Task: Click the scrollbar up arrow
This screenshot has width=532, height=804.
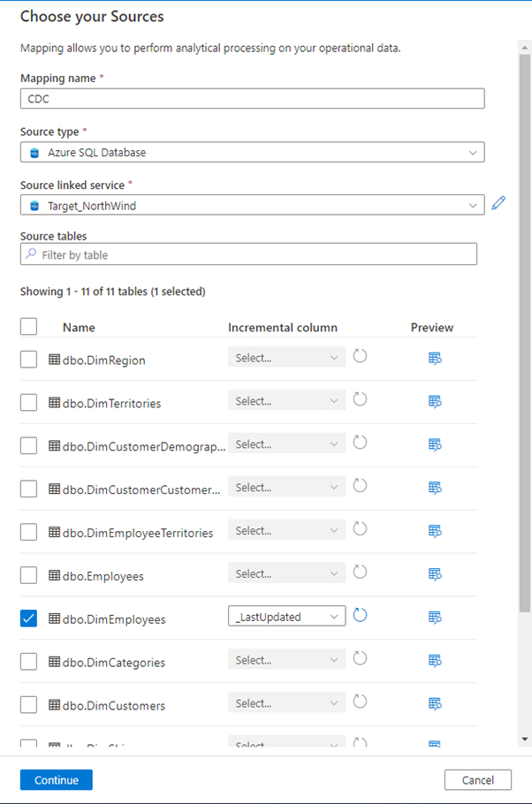Action: (524, 47)
